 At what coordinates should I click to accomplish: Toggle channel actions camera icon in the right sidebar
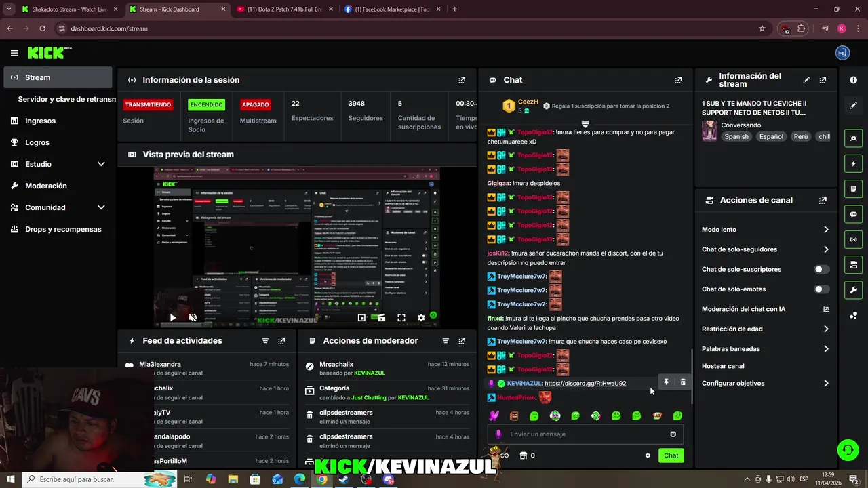tap(853, 264)
